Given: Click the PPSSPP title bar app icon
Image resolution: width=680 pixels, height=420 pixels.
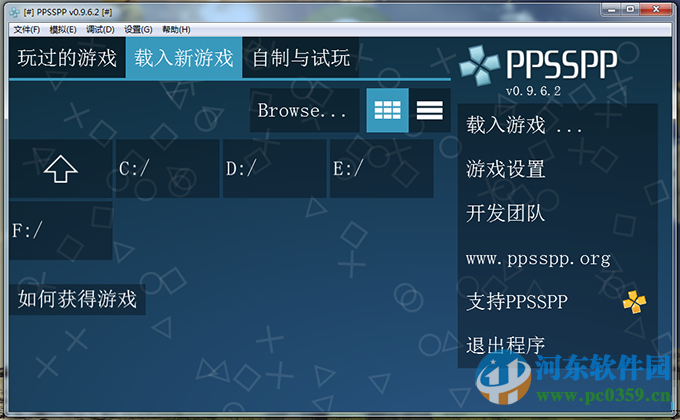Looking at the screenshot, I should click(x=15, y=12).
